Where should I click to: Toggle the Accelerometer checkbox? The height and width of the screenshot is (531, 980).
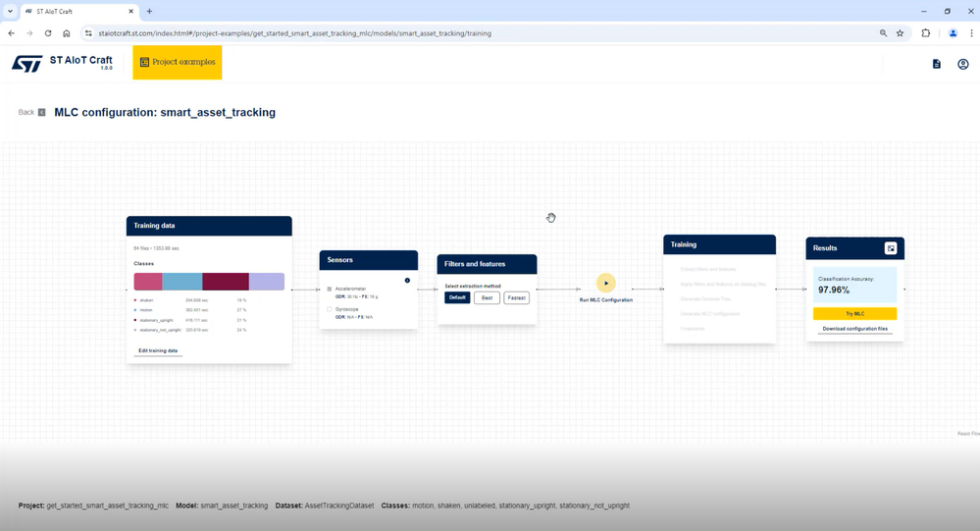point(330,289)
